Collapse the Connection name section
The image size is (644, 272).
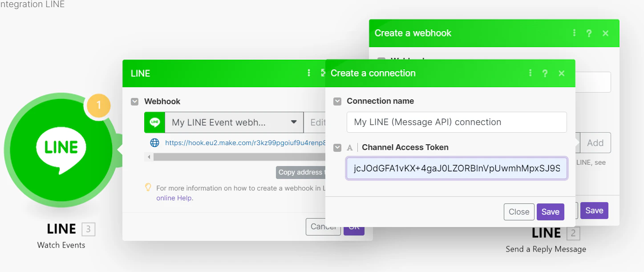pyautogui.click(x=337, y=101)
